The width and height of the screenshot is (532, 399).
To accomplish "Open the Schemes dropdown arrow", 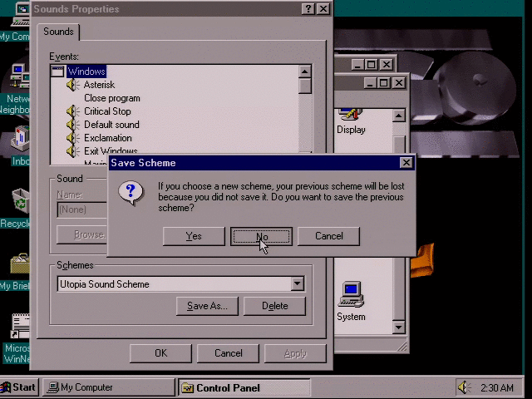I will 298,283.
